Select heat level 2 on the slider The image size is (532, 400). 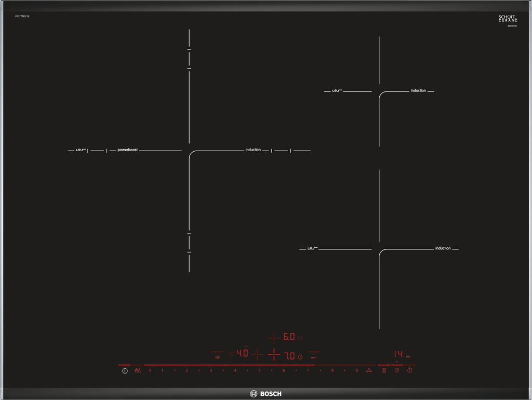pyautogui.click(x=187, y=370)
